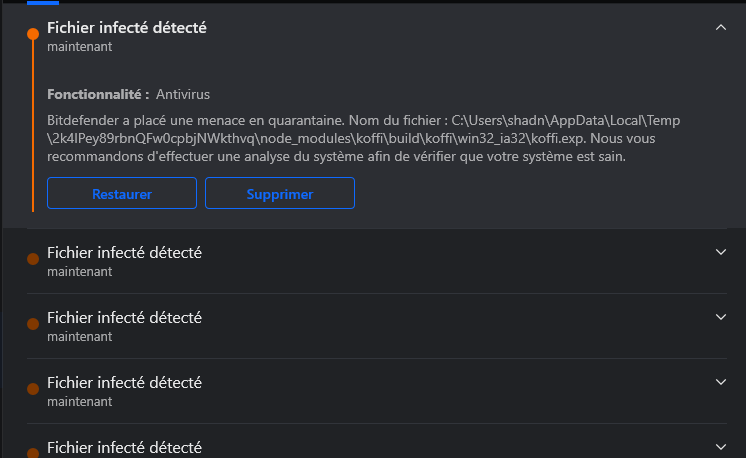
Task: Click the status dot of the bottom notification
Action: pyautogui.click(x=33, y=450)
